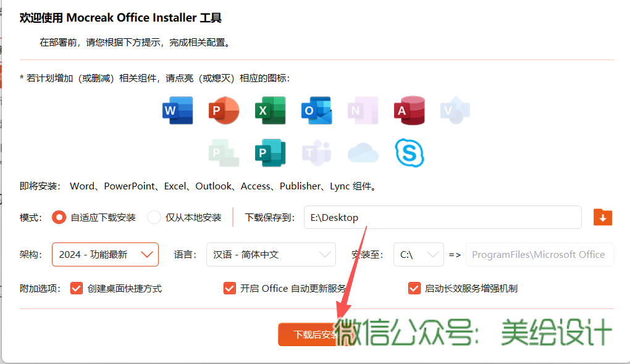The image size is (630, 364).
Task: Toggle the Skype (Lync) component icon
Action: [x=409, y=152]
